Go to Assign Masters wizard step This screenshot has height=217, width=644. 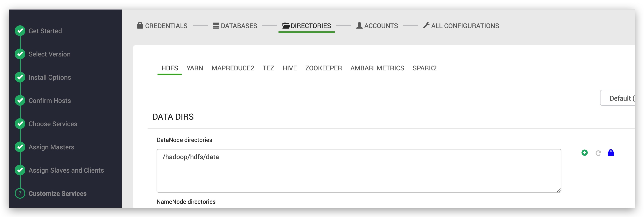pyautogui.click(x=51, y=147)
